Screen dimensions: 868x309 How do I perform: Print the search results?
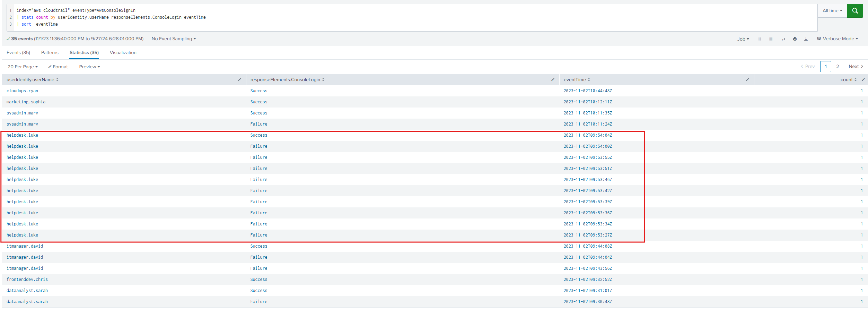pos(795,39)
